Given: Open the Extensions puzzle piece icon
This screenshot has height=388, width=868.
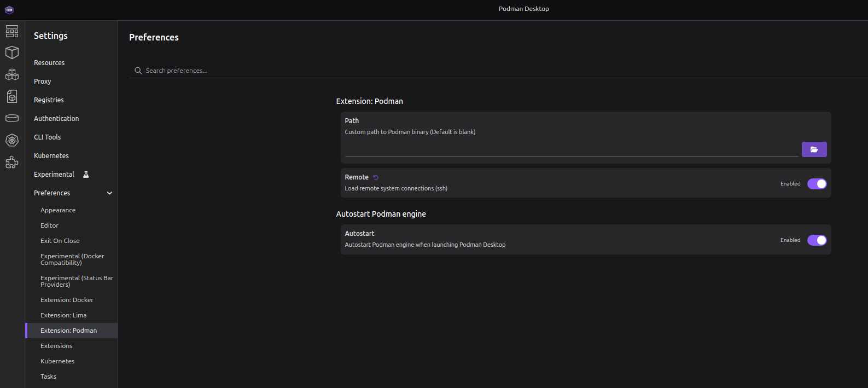Looking at the screenshot, I should click(x=12, y=162).
